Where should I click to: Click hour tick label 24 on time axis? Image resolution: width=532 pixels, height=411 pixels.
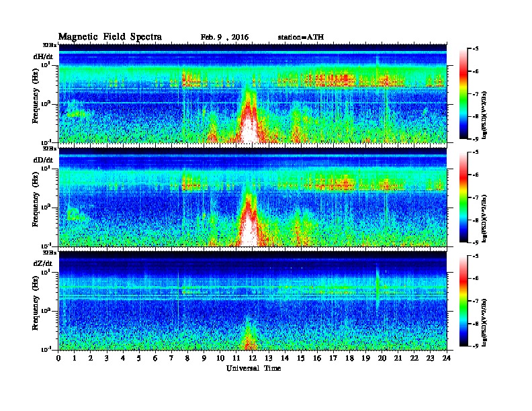tap(447, 358)
